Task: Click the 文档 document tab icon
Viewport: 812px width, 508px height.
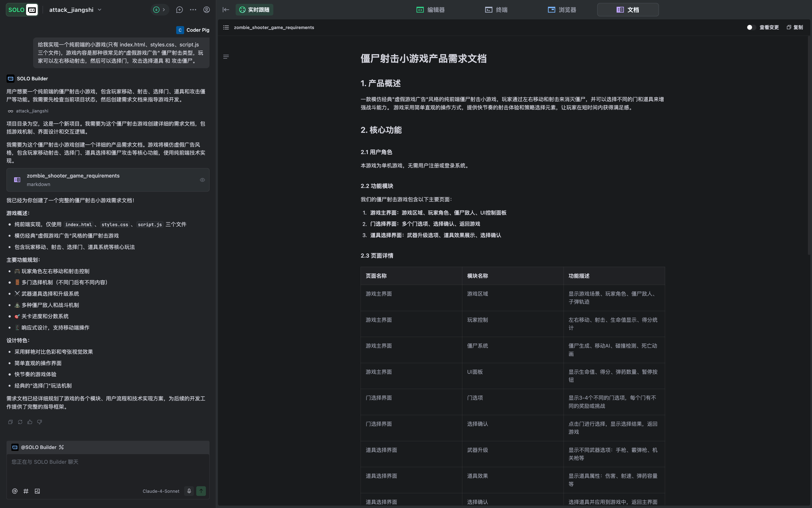Action: 620,10
